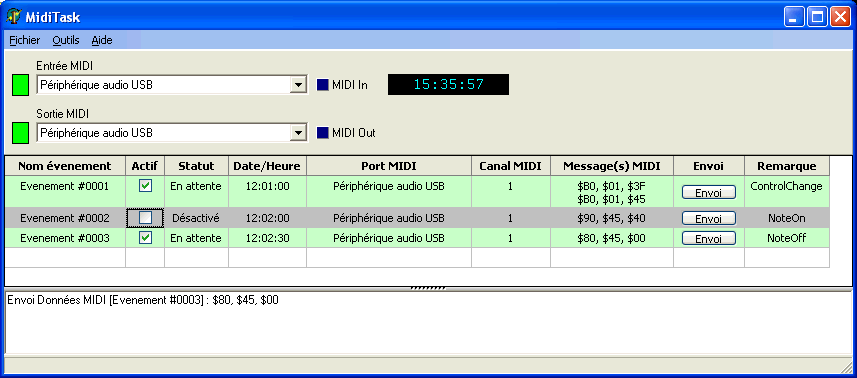The image size is (857, 378).
Task: Click the ControlChange remark cell
Action: point(786,192)
